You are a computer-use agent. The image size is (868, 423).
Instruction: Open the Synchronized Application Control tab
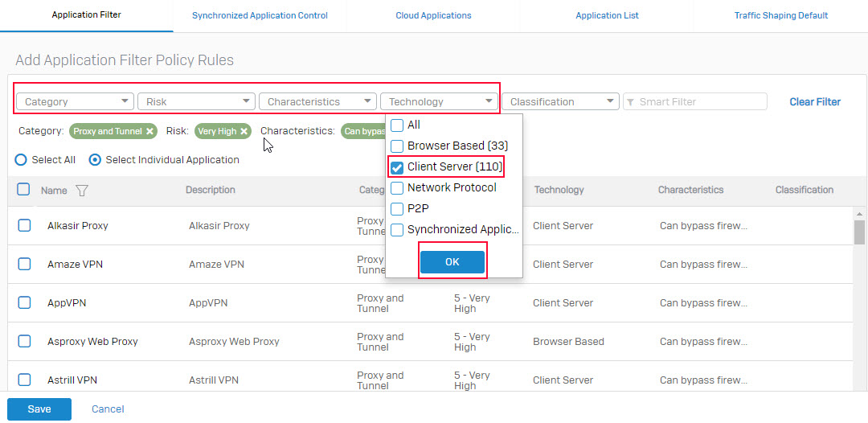pyautogui.click(x=260, y=15)
